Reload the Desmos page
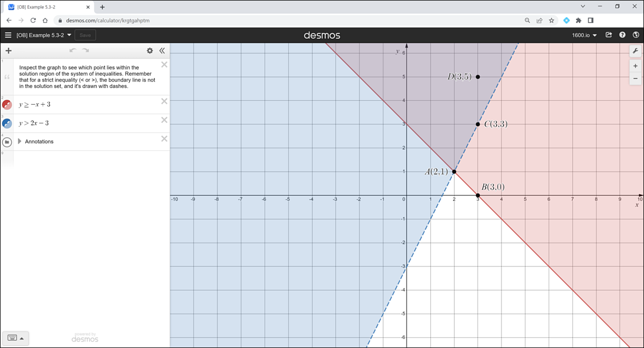Viewport: 644px width, 348px height. pyautogui.click(x=33, y=20)
